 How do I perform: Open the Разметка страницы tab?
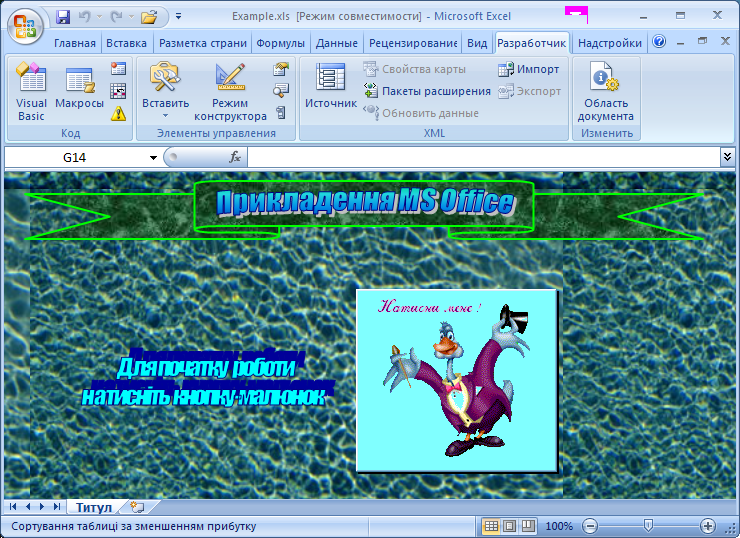202,43
